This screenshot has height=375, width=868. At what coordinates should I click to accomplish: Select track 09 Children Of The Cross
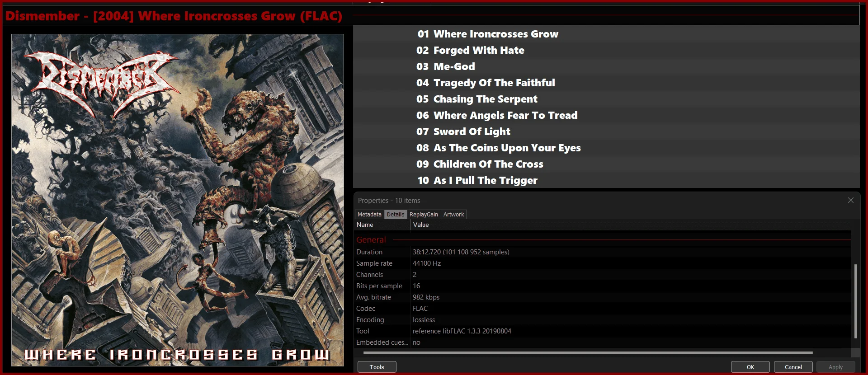[x=606, y=164]
